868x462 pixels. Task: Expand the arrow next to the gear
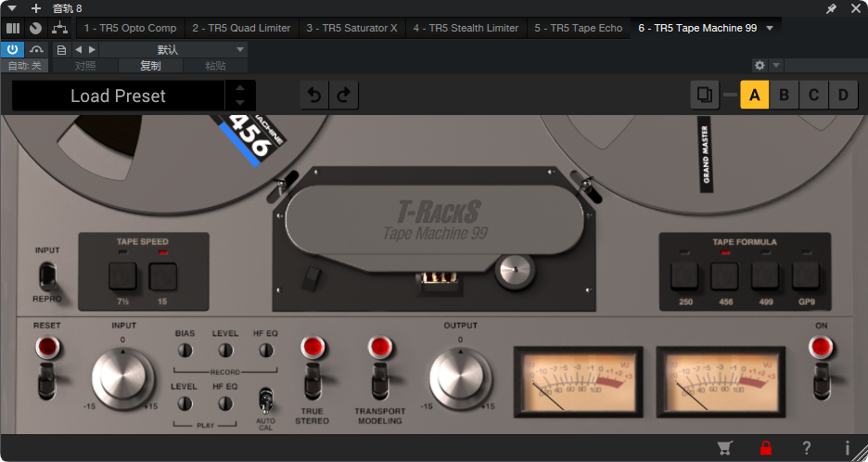point(776,65)
